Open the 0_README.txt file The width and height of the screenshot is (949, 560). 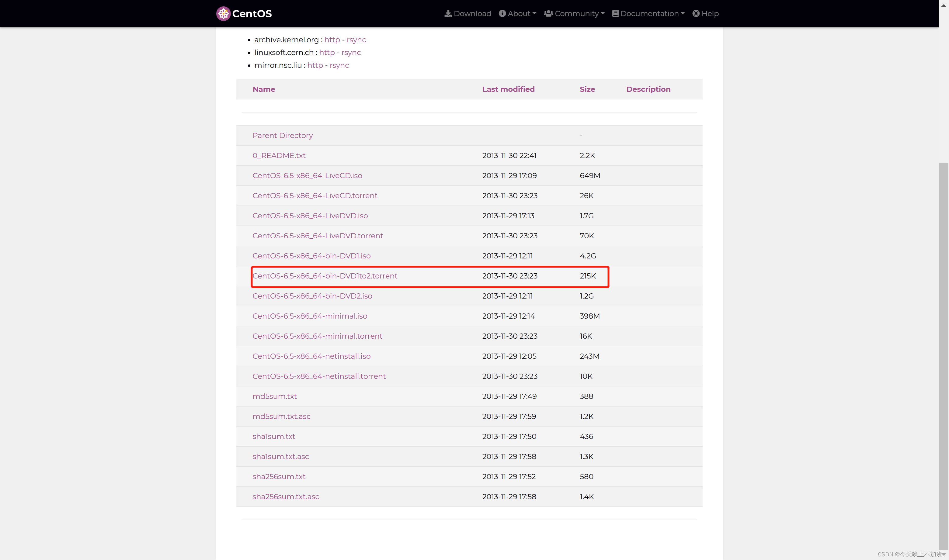pyautogui.click(x=279, y=155)
